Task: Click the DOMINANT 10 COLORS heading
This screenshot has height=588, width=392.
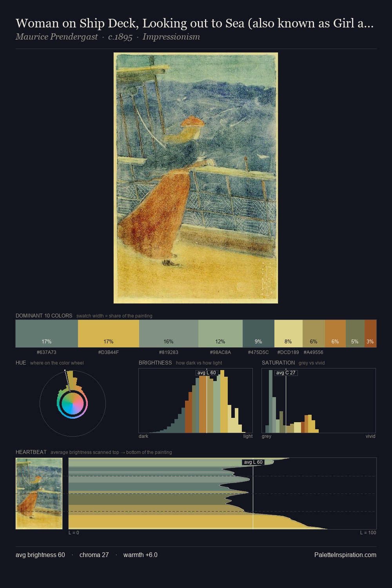Action: tap(44, 316)
